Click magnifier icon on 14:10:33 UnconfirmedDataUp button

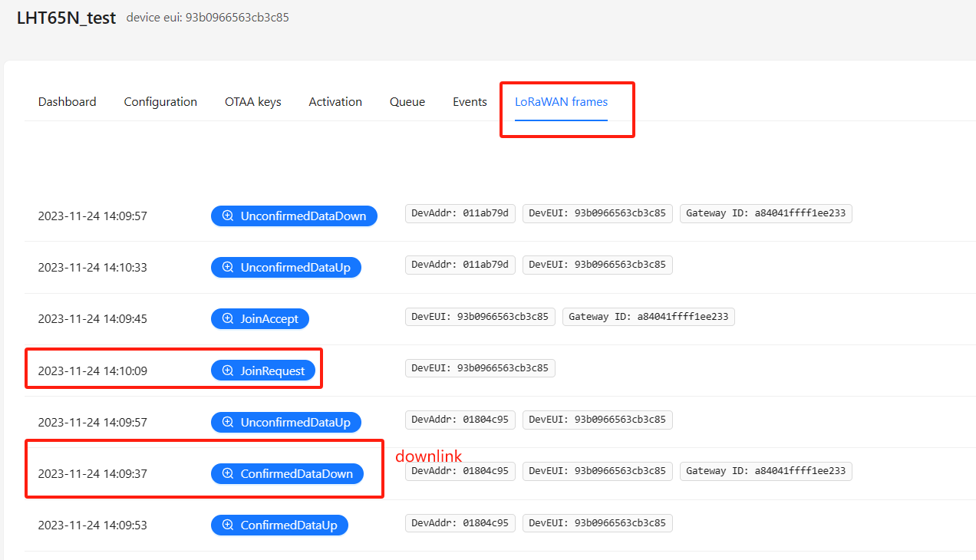[x=228, y=267]
